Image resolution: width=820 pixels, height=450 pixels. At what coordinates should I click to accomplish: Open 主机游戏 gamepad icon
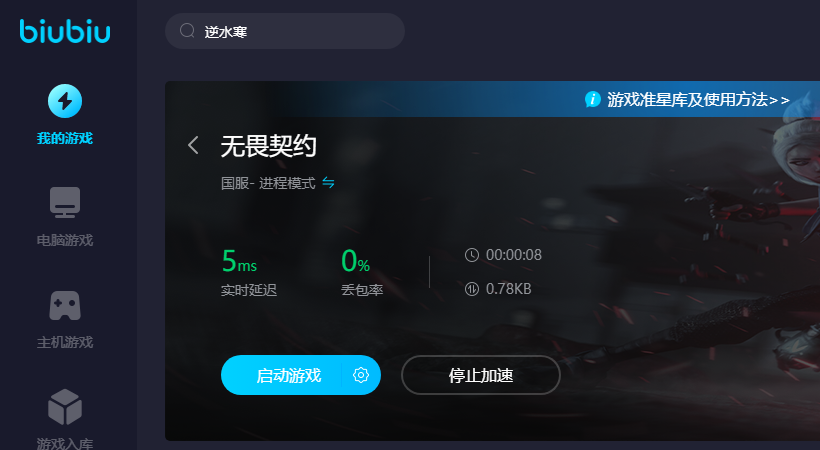[x=65, y=305]
